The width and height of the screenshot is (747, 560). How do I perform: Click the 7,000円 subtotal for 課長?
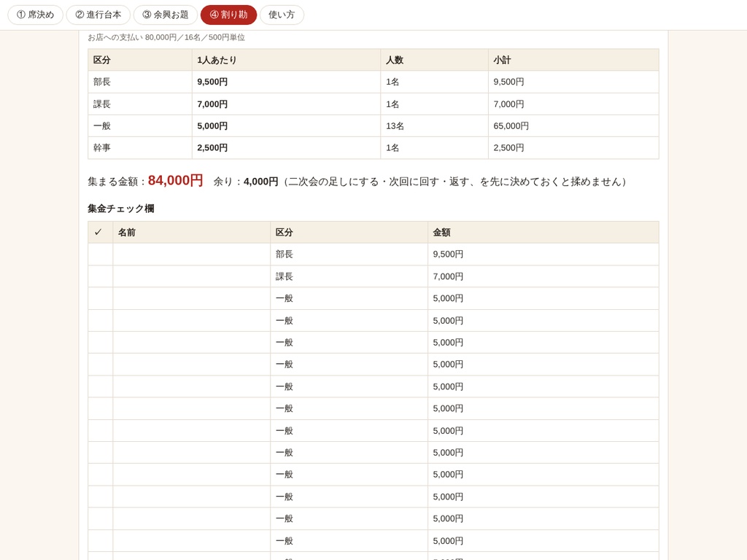pos(573,104)
